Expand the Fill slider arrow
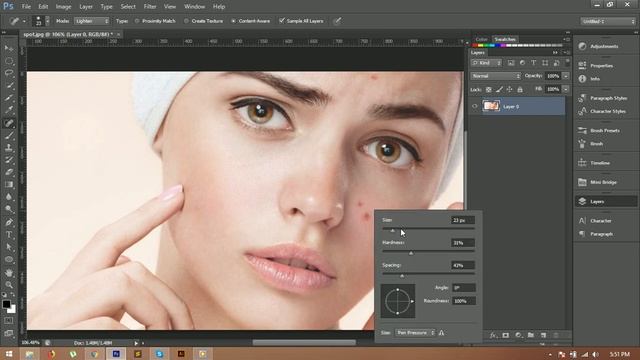 566,89
